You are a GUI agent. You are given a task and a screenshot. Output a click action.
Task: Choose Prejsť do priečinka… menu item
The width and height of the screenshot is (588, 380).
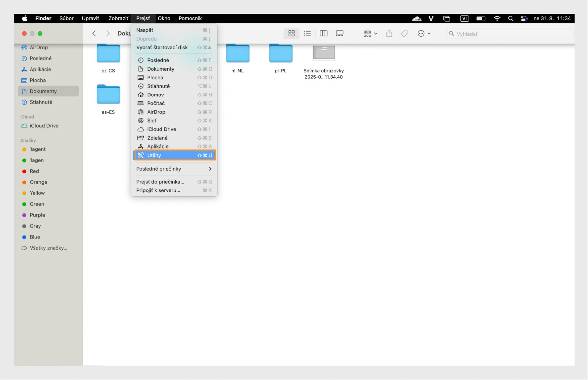160,182
